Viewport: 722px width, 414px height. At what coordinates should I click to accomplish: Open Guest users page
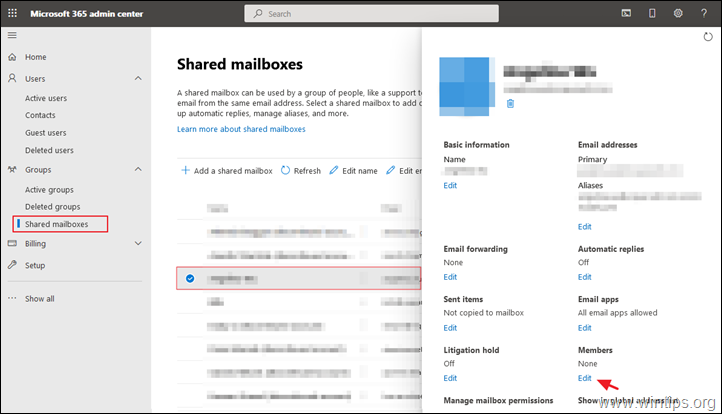[46, 133]
